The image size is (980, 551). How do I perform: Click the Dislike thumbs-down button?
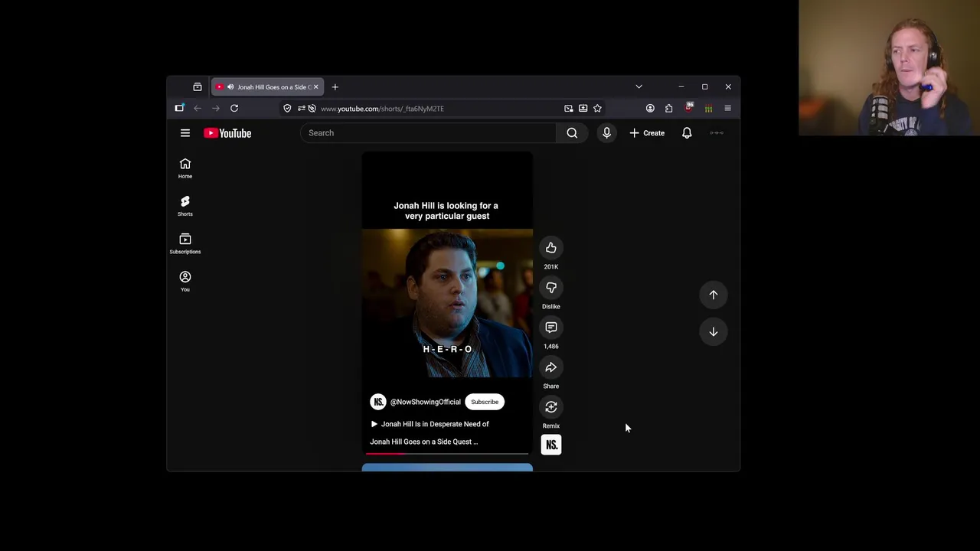pos(550,288)
